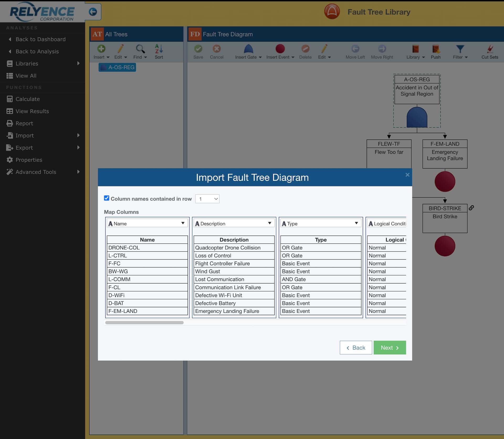Go Back to Dashboard
Viewport: 504px width, 439px height.
click(40, 39)
